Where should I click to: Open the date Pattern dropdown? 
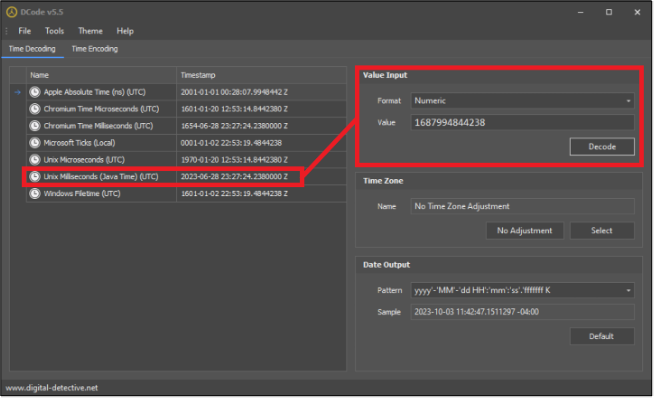522,290
